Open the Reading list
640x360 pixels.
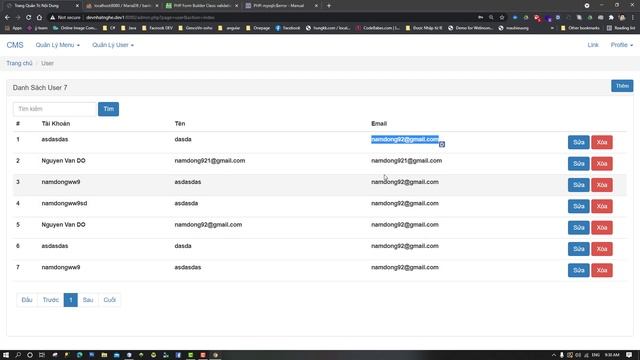click(x=621, y=28)
